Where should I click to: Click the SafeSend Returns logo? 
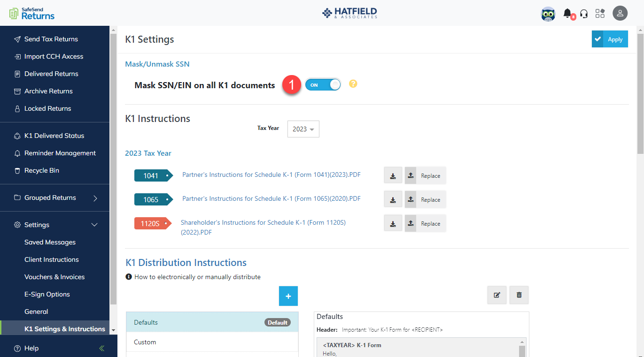(x=32, y=13)
